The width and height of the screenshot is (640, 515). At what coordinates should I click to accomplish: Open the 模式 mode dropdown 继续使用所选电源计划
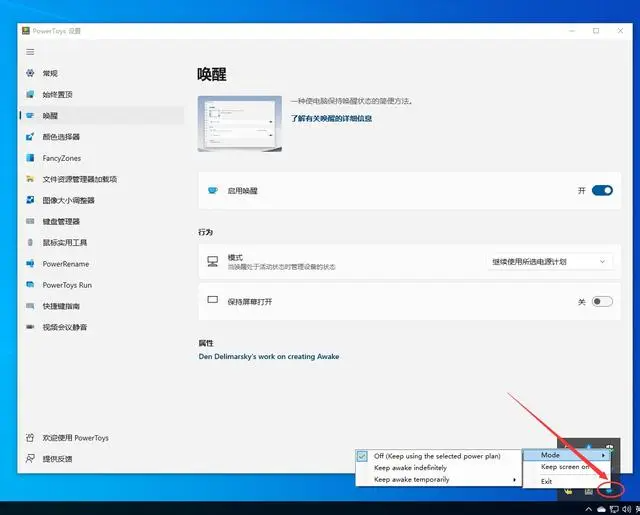click(x=549, y=262)
